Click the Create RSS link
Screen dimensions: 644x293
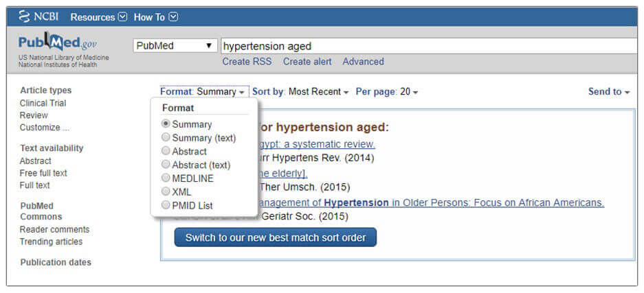247,62
